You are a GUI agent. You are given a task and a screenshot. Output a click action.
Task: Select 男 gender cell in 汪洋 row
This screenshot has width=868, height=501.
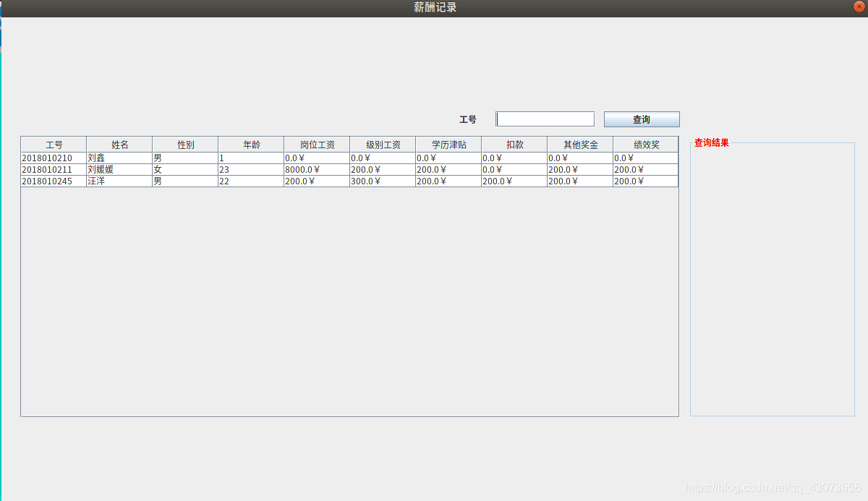point(185,181)
